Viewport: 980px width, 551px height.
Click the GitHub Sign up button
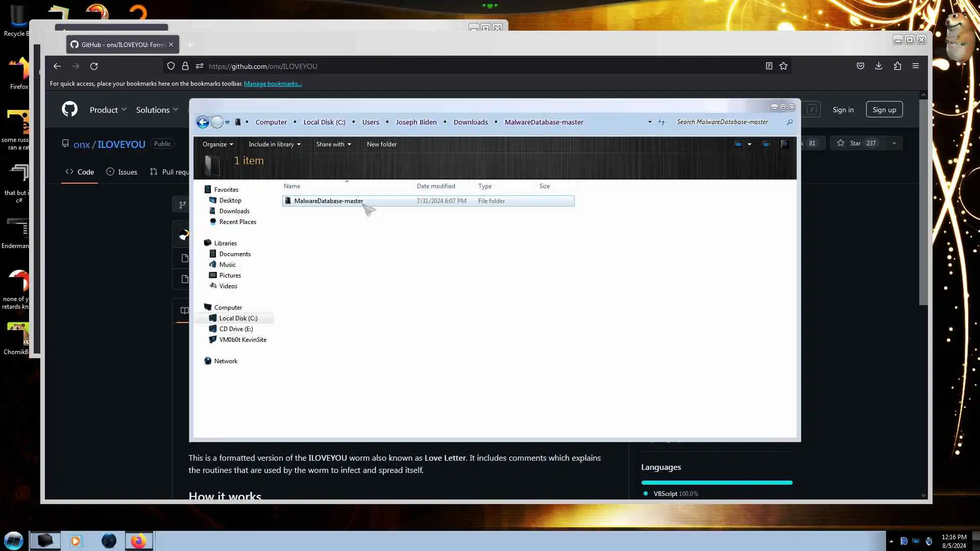coord(884,110)
